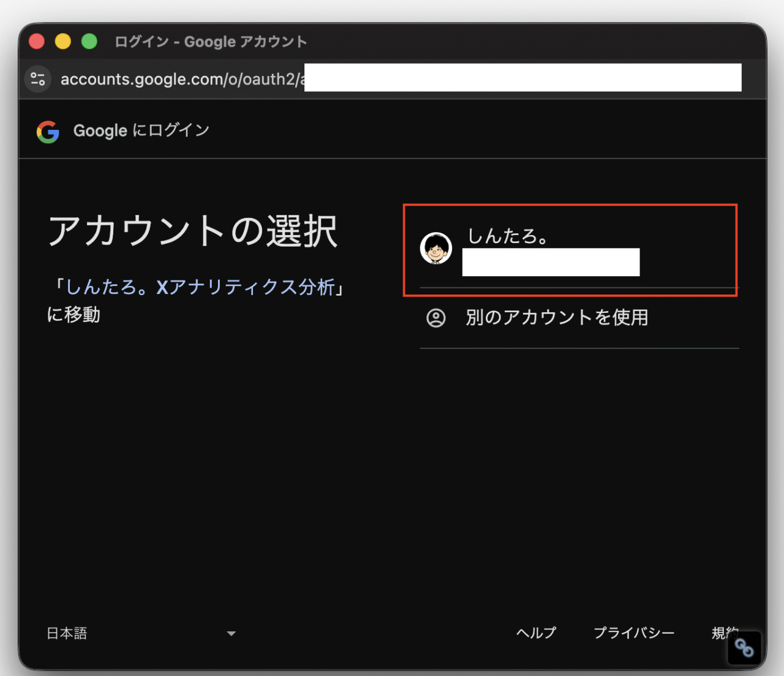Screen dimensions: 784x676
Task: Click the Google G logo
Action: 48,132
